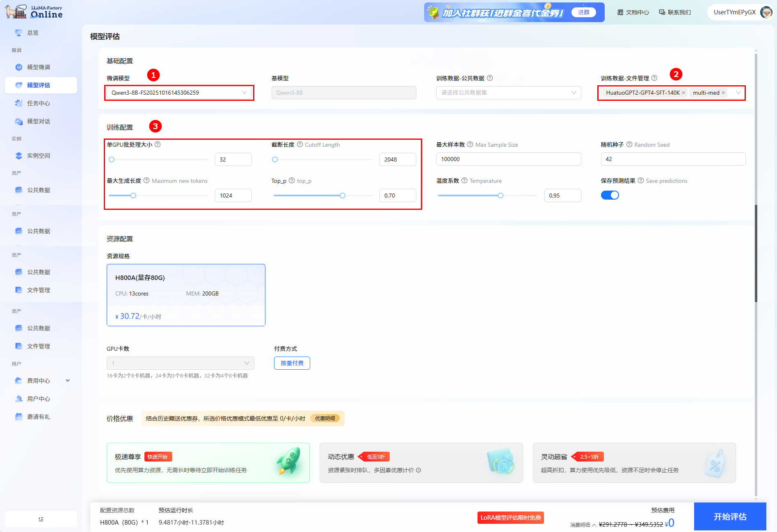Open the 微调模型 dropdown

[x=179, y=93]
